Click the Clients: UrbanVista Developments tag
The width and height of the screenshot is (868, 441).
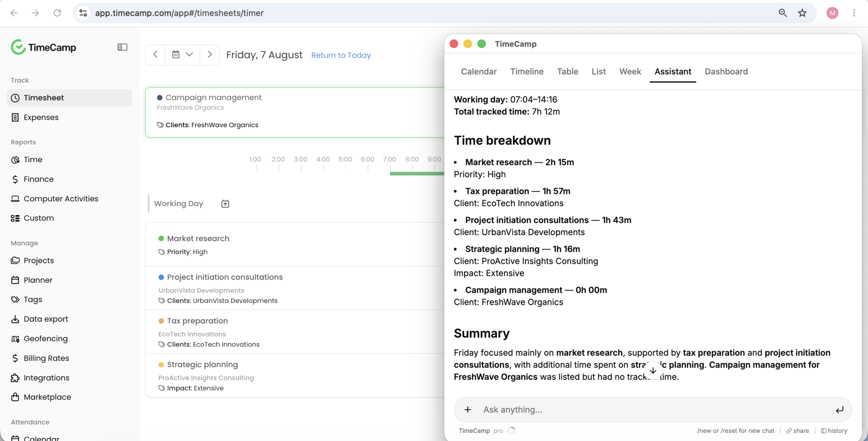218,301
